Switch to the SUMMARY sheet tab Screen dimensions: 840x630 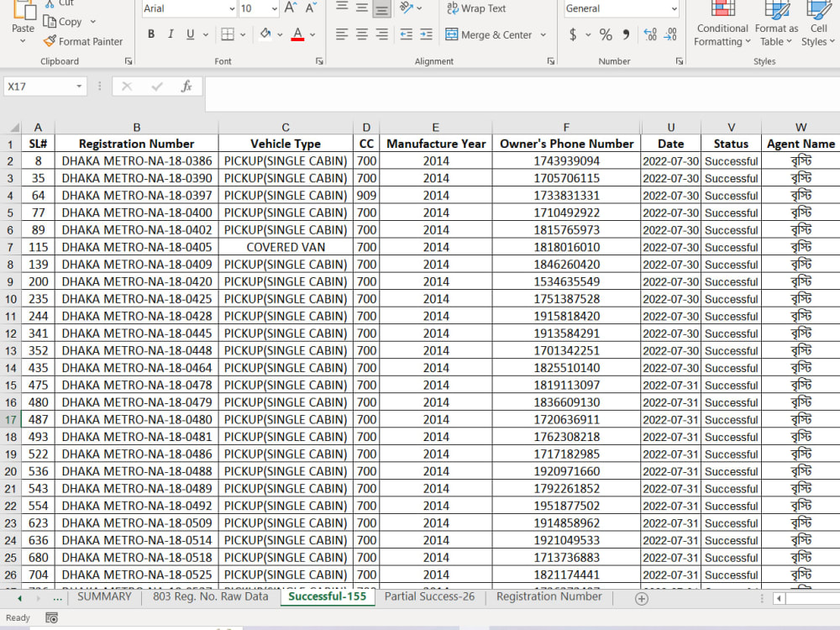click(x=104, y=597)
